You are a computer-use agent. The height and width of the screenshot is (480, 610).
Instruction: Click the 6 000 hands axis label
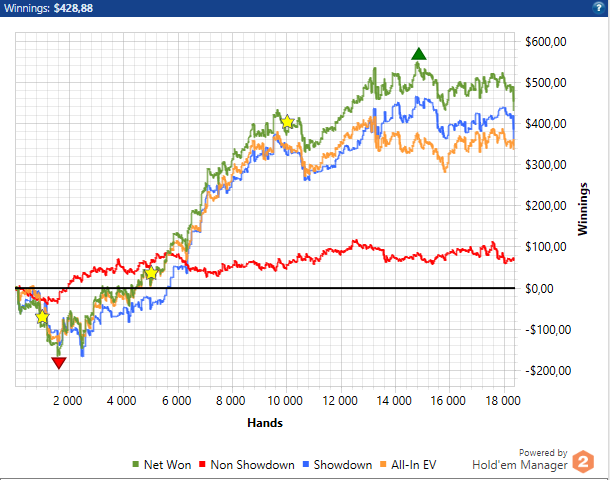tap(176, 401)
